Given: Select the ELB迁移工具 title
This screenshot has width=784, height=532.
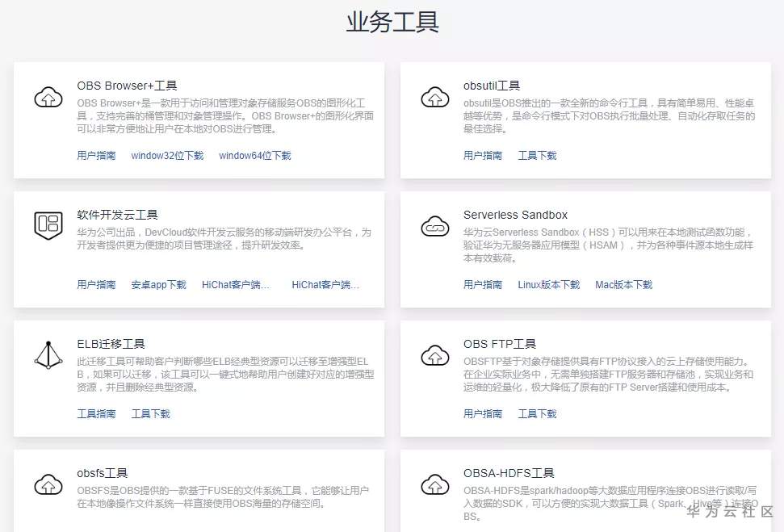Looking at the screenshot, I should point(111,344).
